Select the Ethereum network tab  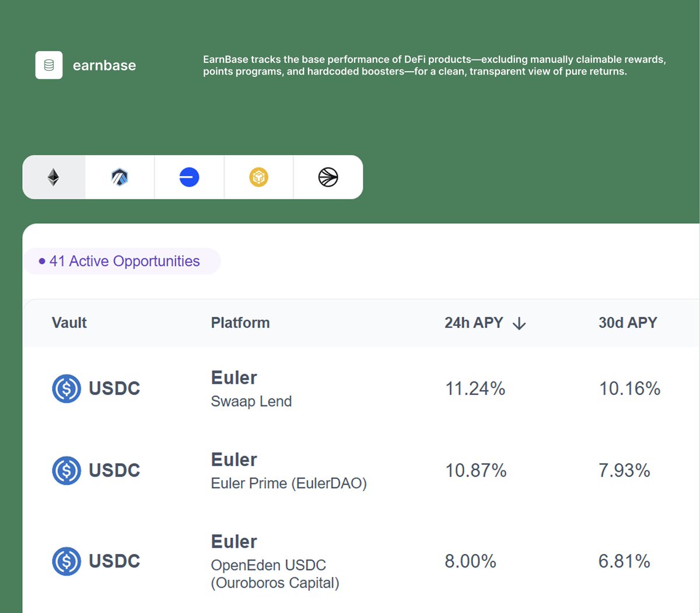coord(54,177)
